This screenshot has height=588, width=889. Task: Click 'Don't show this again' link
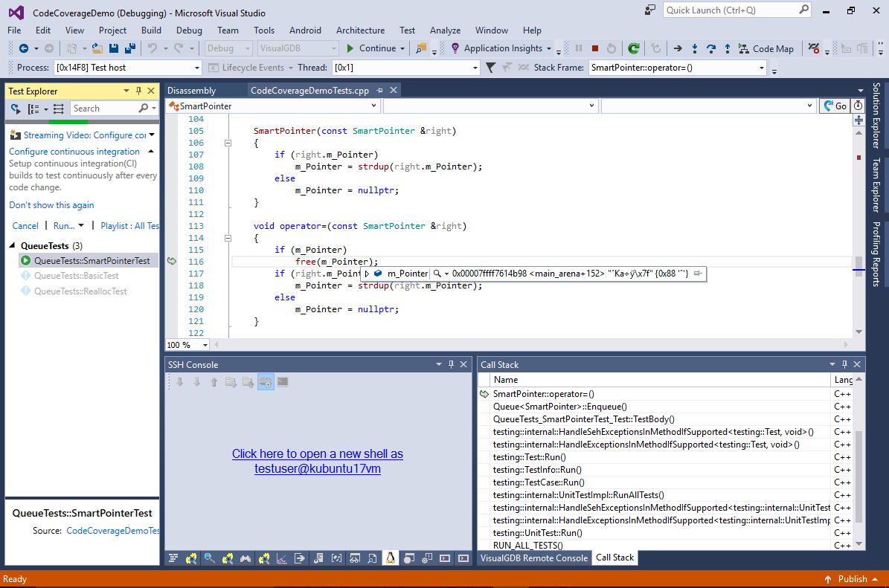(51, 205)
